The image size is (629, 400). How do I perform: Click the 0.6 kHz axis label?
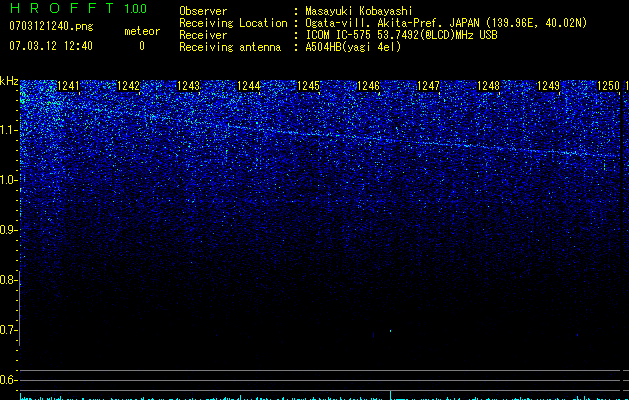coord(8,380)
